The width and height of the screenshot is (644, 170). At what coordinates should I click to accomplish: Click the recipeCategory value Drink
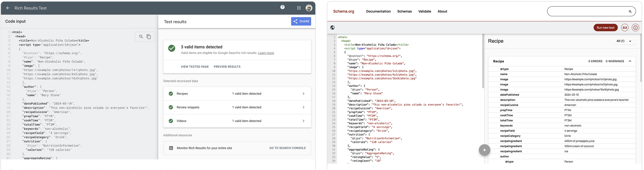tap(567, 136)
